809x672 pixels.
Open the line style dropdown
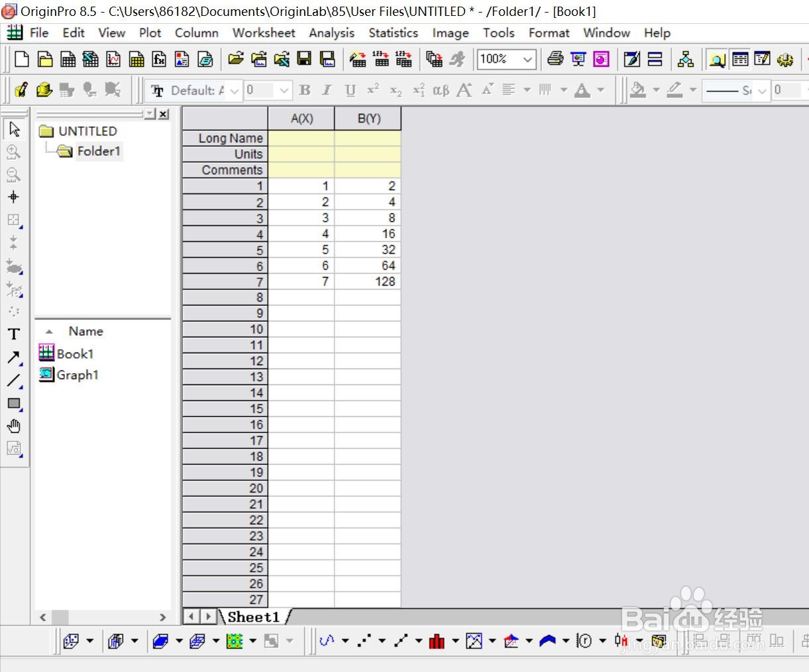coord(762,90)
